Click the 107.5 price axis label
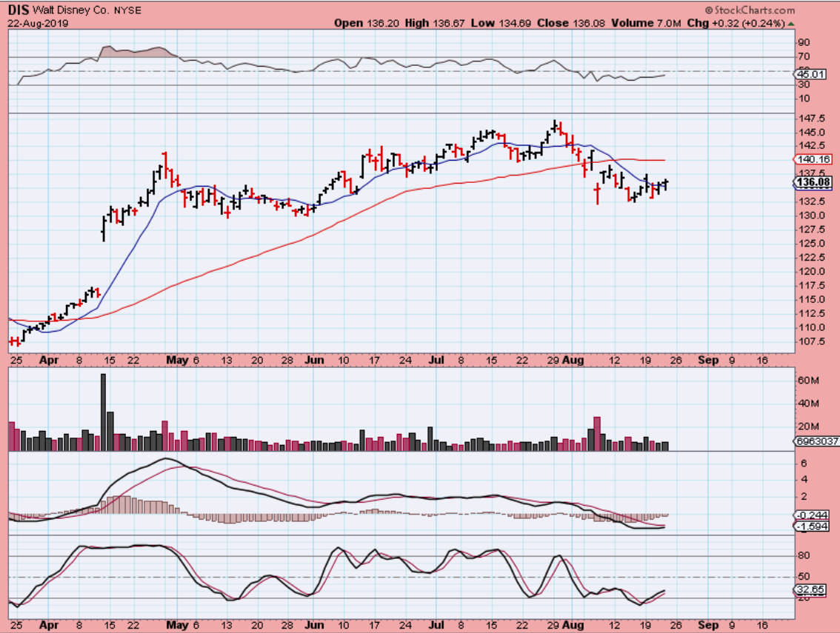This screenshot has height=633, width=840. [x=811, y=341]
